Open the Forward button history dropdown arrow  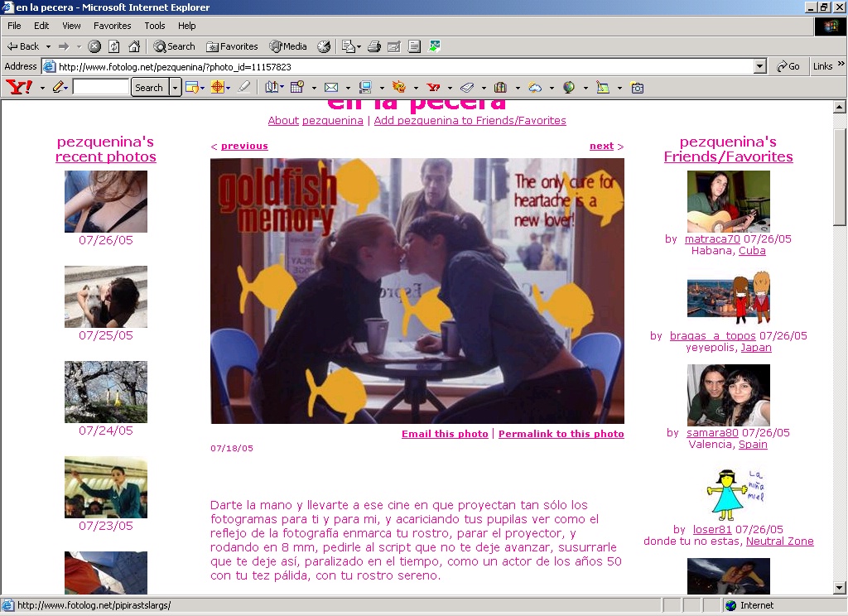pyautogui.click(x=79, y=46)
